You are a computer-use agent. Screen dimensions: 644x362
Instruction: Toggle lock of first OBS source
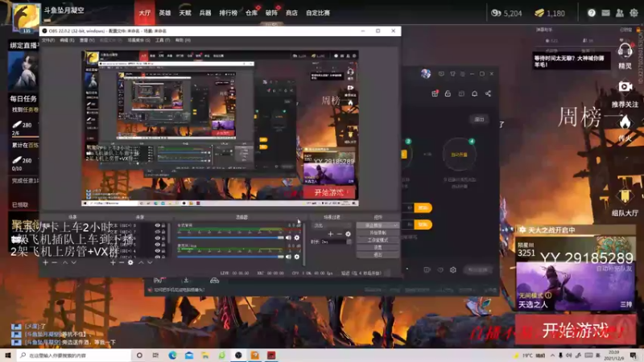click(x=163, y=226)
